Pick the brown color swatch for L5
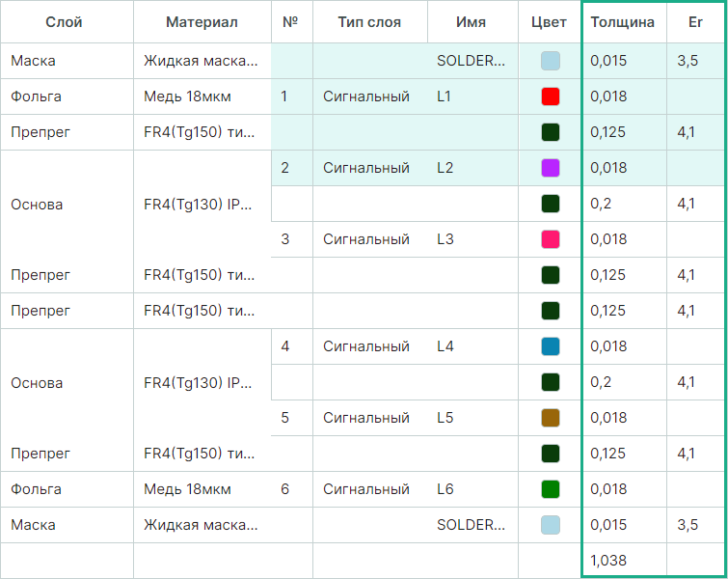This screenshot has width=728, height=579. coord(551,418)
